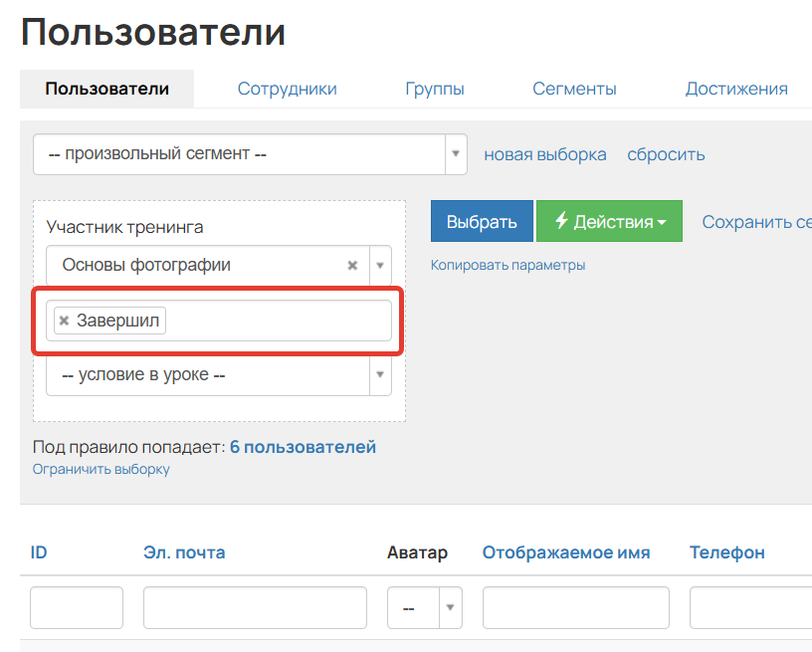812x652 pixels.
Task: Open the training selector dropdown arrow
Action: click(379, 265)
